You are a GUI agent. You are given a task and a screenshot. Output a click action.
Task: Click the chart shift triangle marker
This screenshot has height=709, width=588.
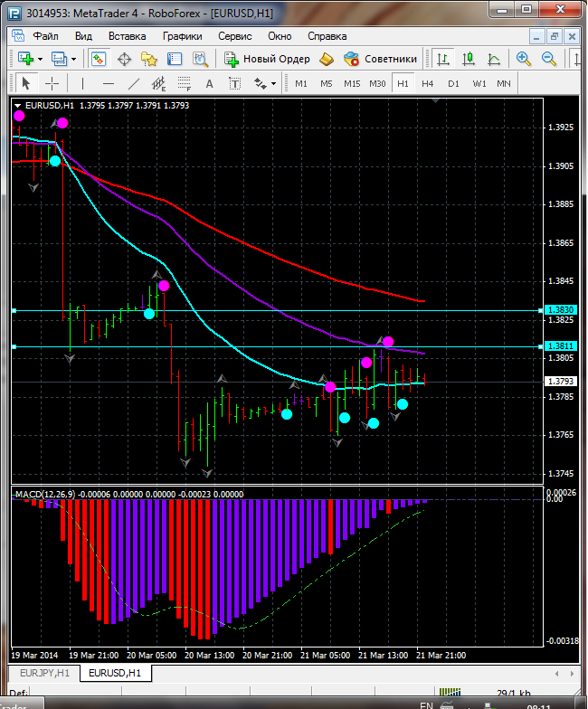436,101
